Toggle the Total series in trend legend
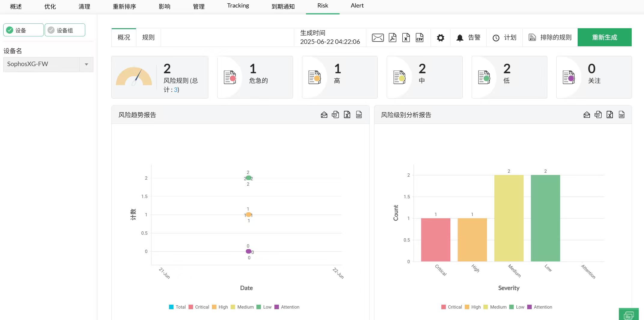The image size is (644, 320). (177, 307)
